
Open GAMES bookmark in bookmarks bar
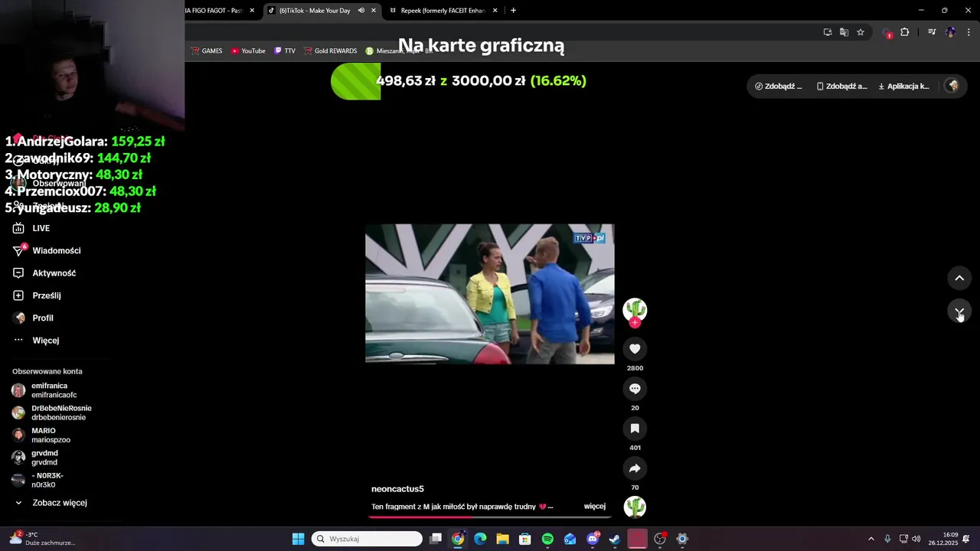[207, 51]
